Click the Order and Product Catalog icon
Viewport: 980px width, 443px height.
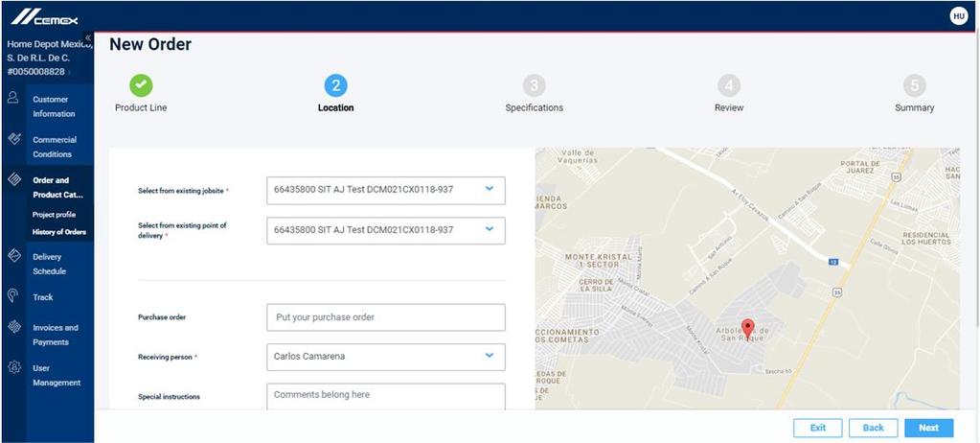pos(13,179)
